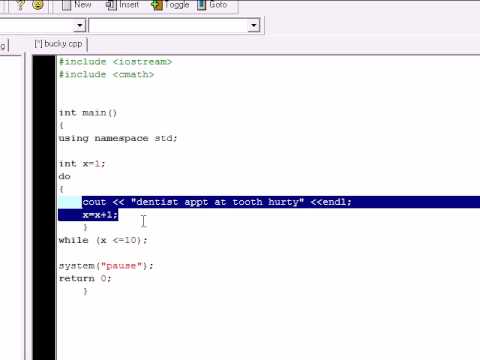Open help via the question mark icon
480x360 pixels.
click(x=20, y=5)
